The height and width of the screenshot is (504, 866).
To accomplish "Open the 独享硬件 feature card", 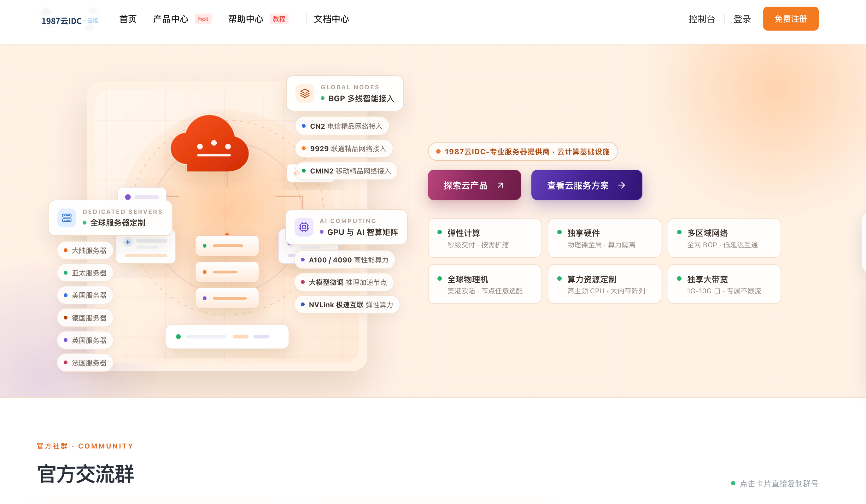I will pos(605,238).
